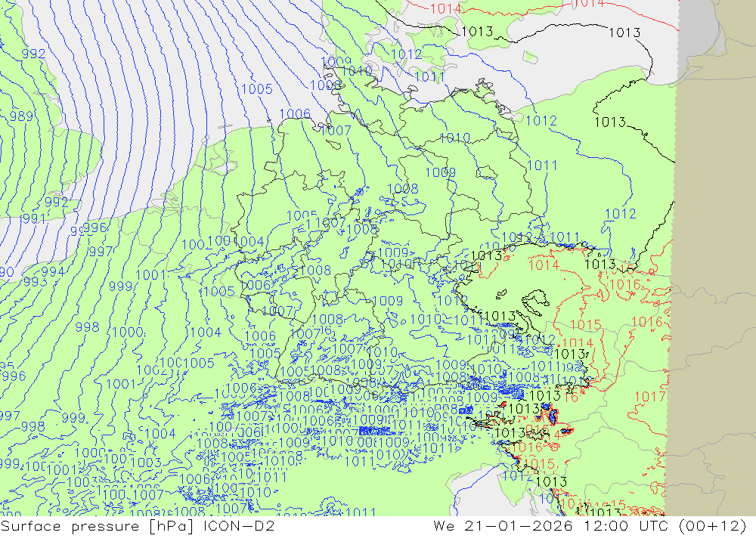Click the 'Surface pressure [hPa] ICON-D2' caption
This screenshot has height=554, width=756.
[138, 525]
